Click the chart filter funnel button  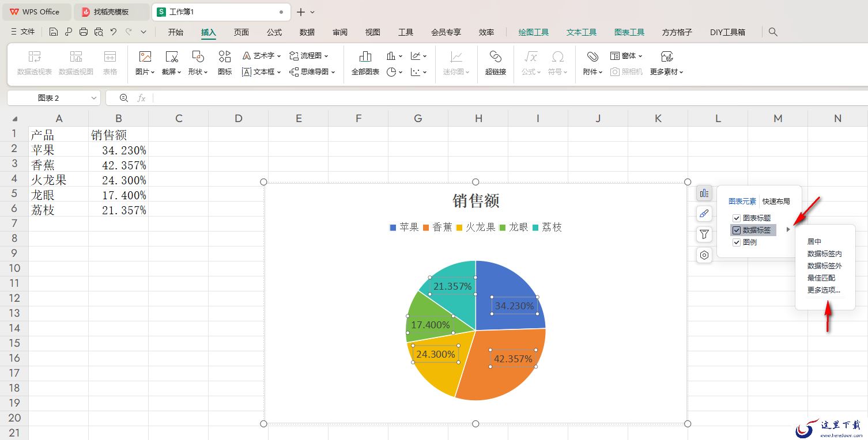(x=704, y=234)
